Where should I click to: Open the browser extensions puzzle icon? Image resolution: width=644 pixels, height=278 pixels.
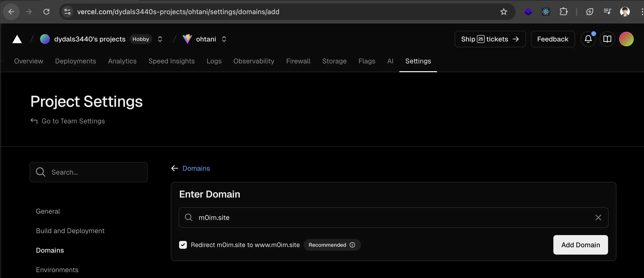[x=563, y=12]
